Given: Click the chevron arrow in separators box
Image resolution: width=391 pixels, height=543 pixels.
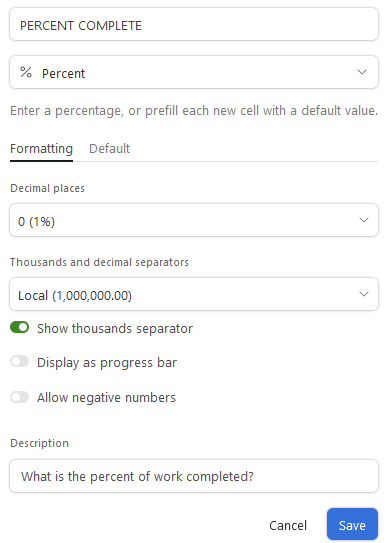Looking at the screenshot, I should (x=364, y=294).
